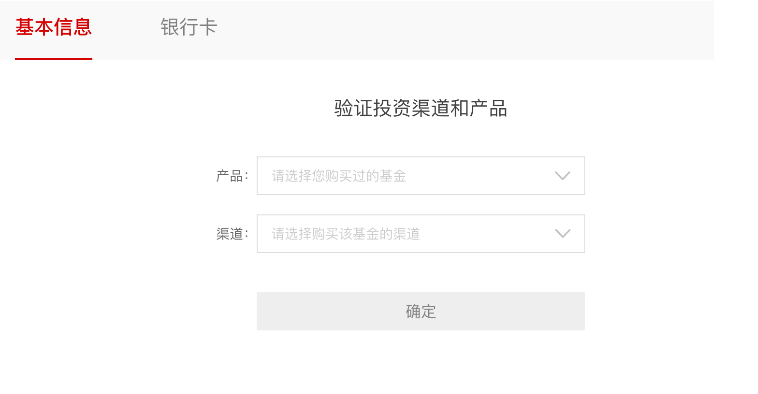Focus the empty area inside 产品 box
The image size is (758, 394).
479,175
